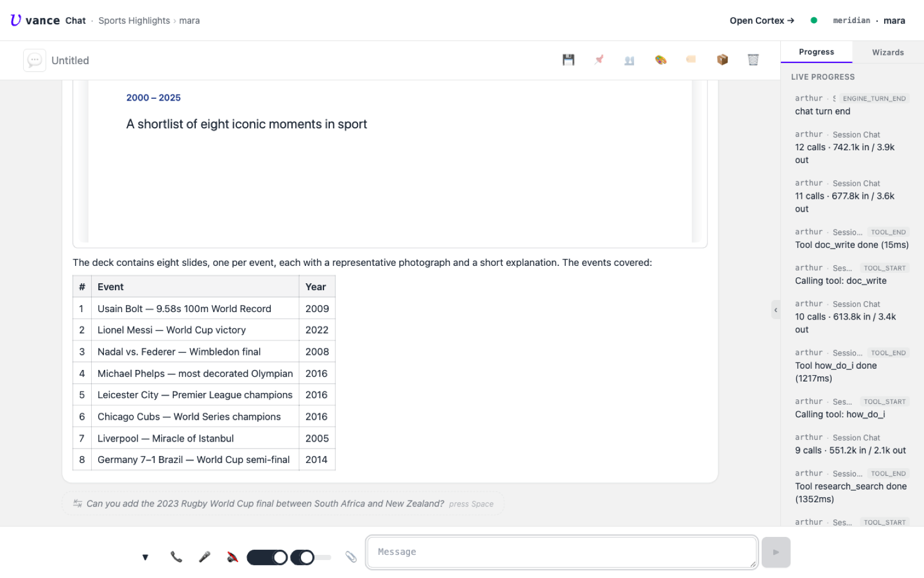Delete chat with the trash bin icon

coord(753,60)
